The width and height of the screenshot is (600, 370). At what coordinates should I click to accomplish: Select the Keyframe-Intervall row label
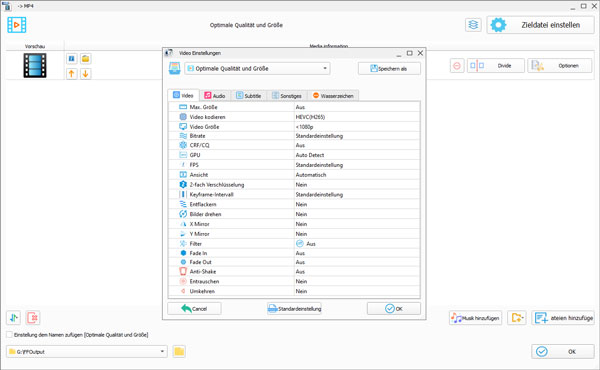[212, 194]
